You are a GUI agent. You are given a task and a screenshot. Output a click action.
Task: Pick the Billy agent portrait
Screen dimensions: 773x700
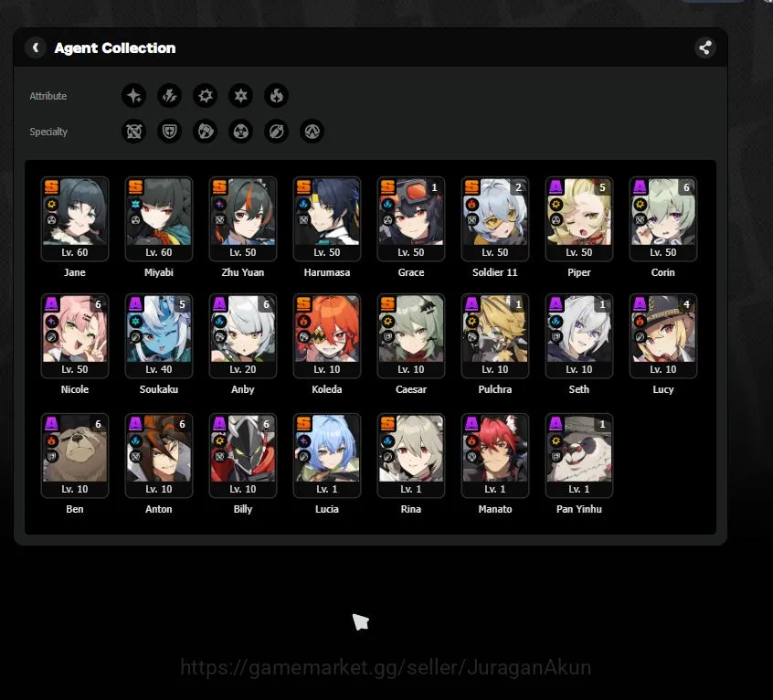(x=242, y=456)
